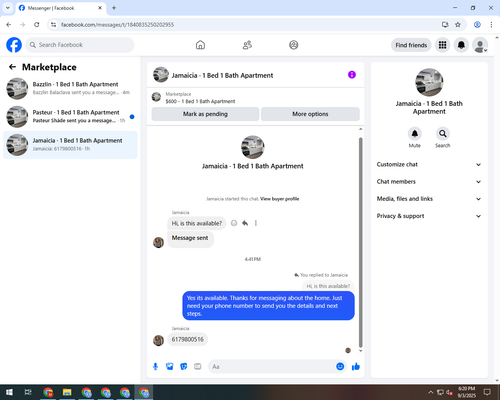
Task: Open Windows Start menu
Action: [x=9, y=392]
